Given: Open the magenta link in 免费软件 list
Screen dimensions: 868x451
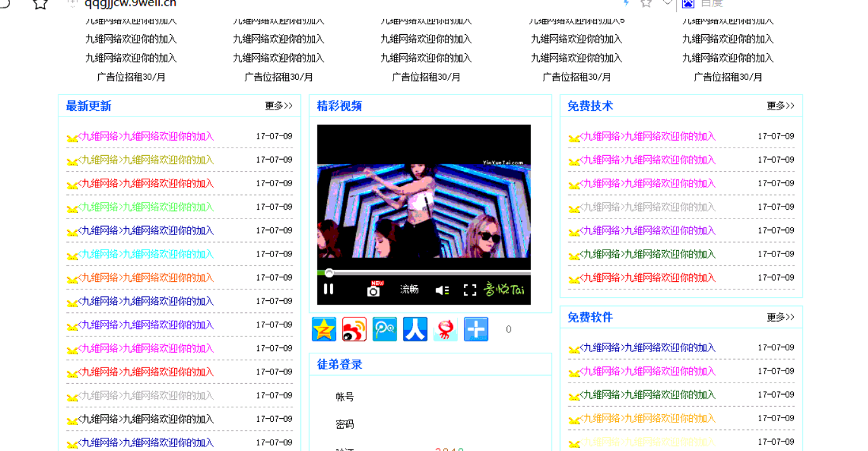Looking at the screenshot, I should (648, 371).
